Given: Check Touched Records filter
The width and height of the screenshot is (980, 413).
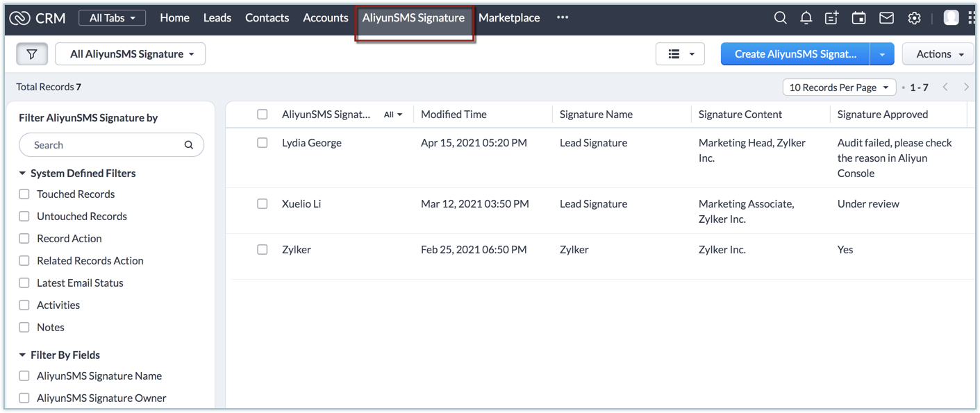Looking at the screenshot, I should [x=24, y=194].
